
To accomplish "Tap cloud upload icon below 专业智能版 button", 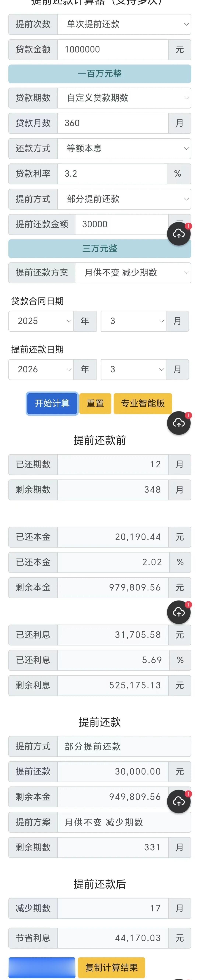I will tap(179, 423).
